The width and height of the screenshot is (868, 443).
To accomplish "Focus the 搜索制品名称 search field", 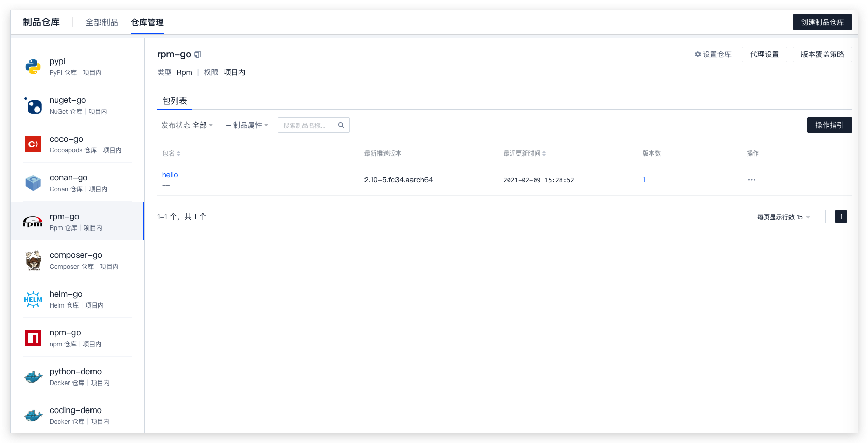I will tap(314, 125).
